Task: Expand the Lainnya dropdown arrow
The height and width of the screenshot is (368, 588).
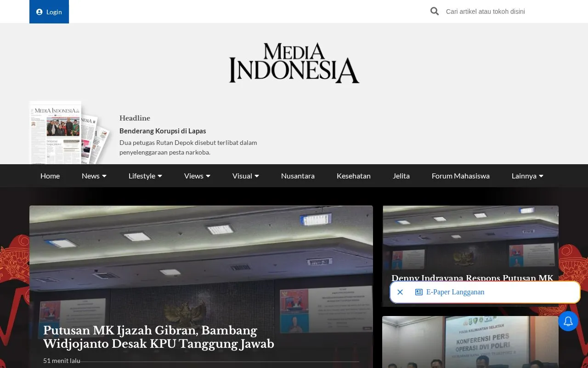Action: [x=541, y=176]
